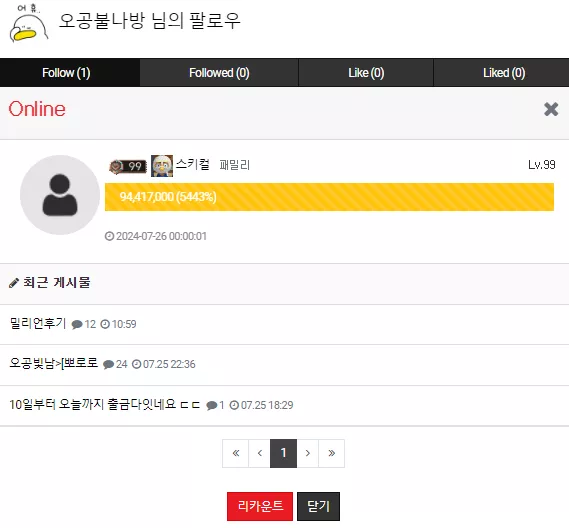
Task: Click the duck profile image in header
Action: click(29, 24)
